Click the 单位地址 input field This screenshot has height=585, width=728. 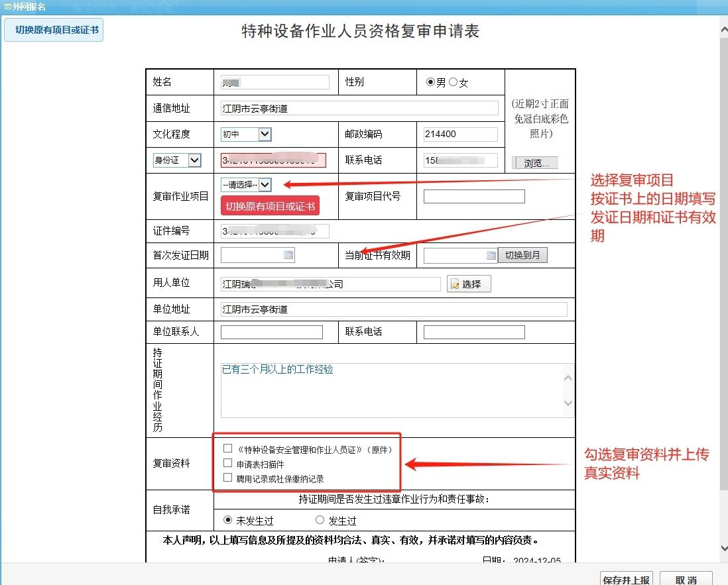click(394, 309)
